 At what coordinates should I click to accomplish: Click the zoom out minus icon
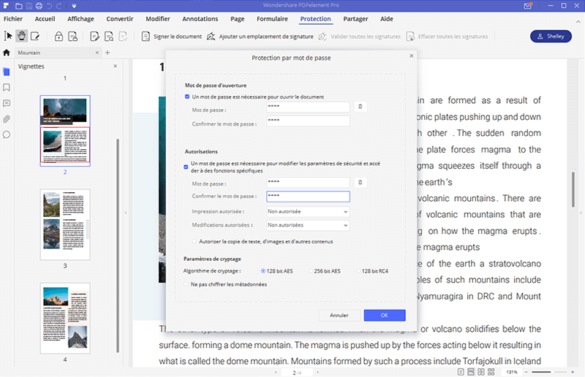tap(526, 372)
